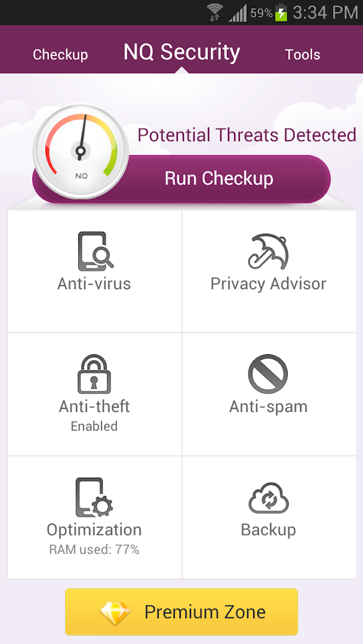This screenshot has width=363, height=644.
Task: Tap the Potential Threats Detected message
Action: 247,135
